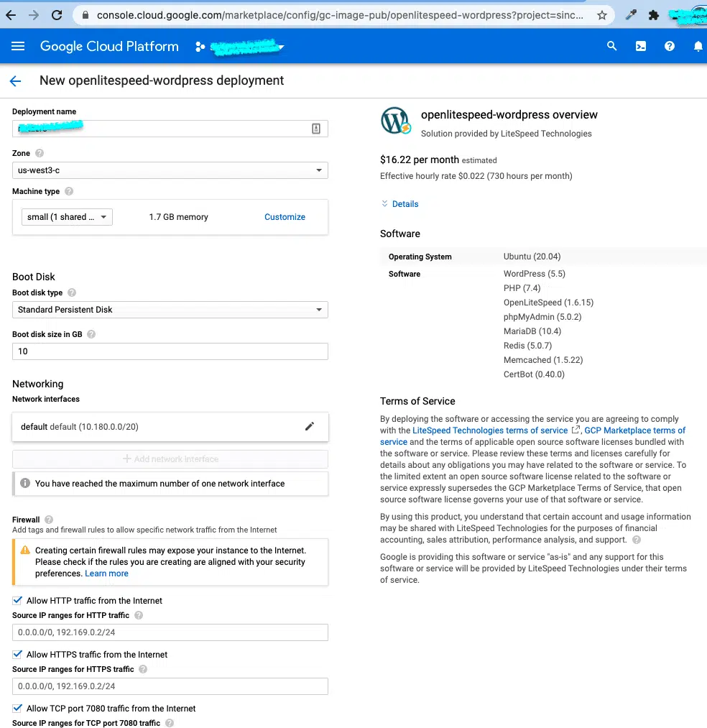Toggle Allow TCP port 7080 traffic checkbox

17,708
